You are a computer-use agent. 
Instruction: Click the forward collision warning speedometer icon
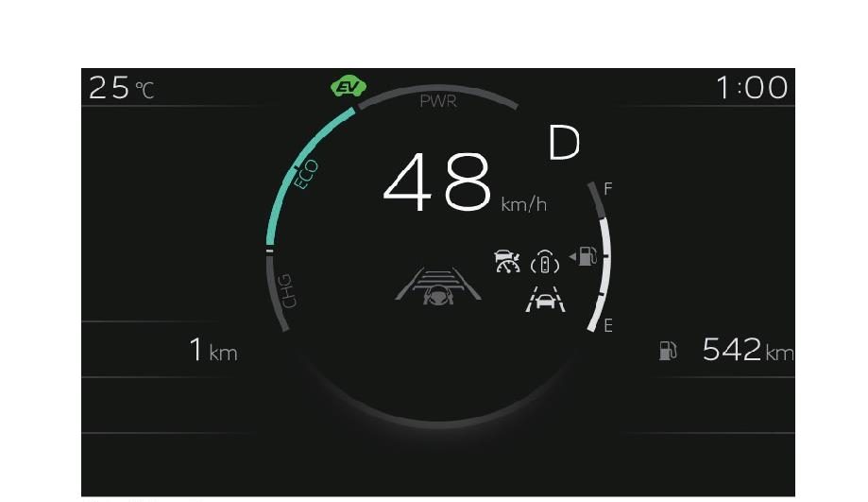tap(507, 262)
